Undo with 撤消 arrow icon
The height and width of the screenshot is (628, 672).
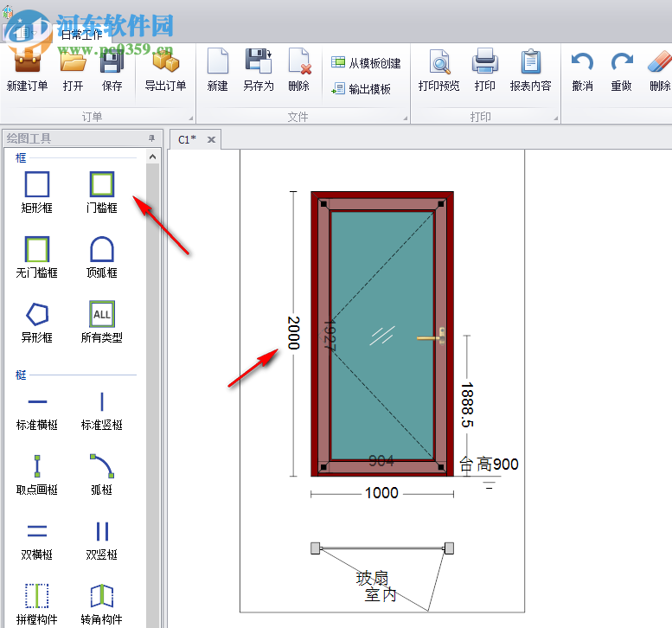(582, 61)
